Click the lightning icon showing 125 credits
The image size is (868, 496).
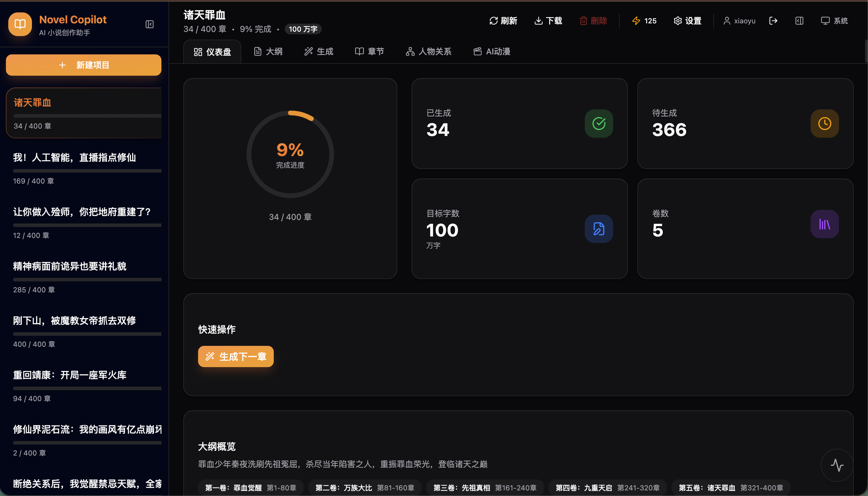637,21
